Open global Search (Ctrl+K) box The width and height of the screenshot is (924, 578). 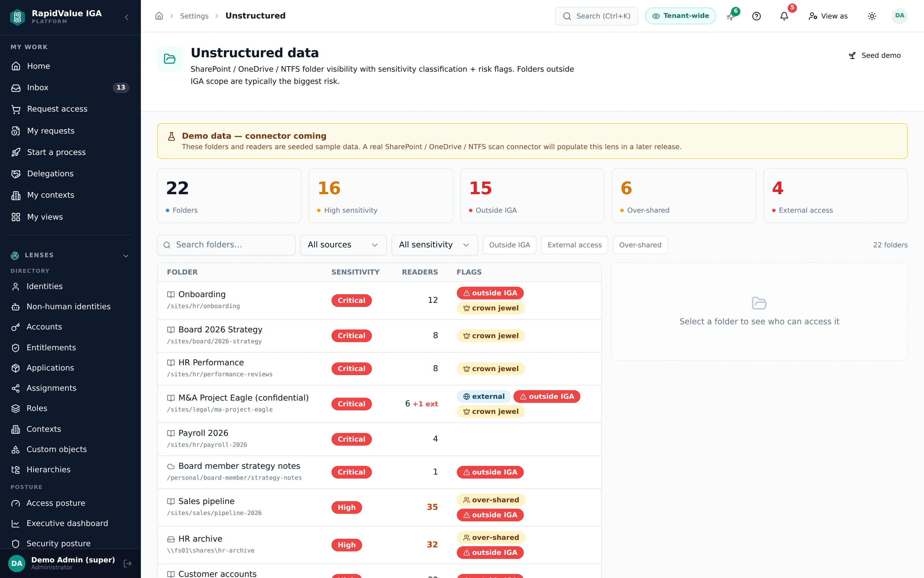point(596,16)
